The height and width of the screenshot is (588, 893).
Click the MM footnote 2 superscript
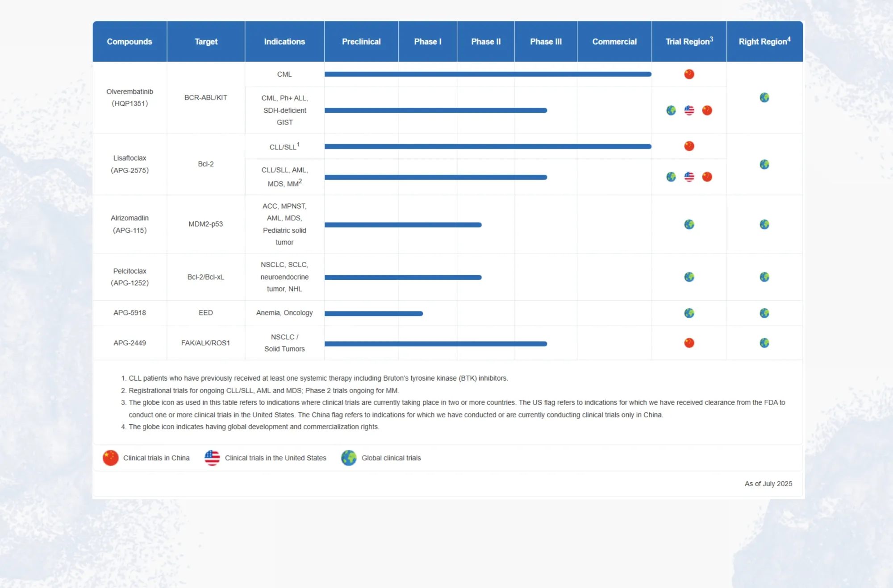coord(300,180)
